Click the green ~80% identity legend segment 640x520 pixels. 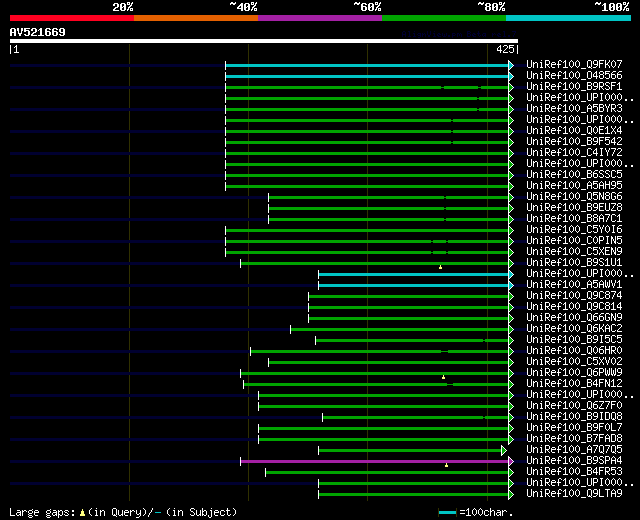(x=444, y=18)
